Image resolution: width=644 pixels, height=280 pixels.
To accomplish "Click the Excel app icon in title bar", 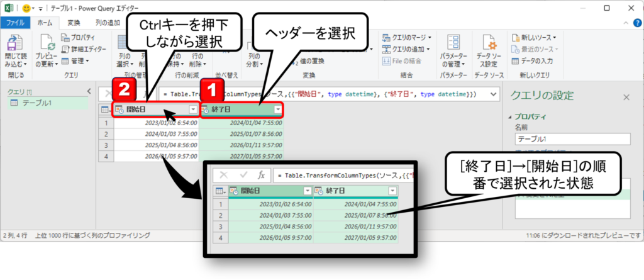I will [9, 8].
